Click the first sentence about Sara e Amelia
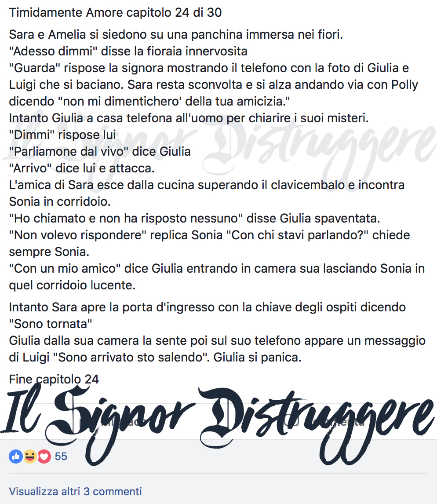The height and width of the screenshot is (504, 437). (176, 34)
